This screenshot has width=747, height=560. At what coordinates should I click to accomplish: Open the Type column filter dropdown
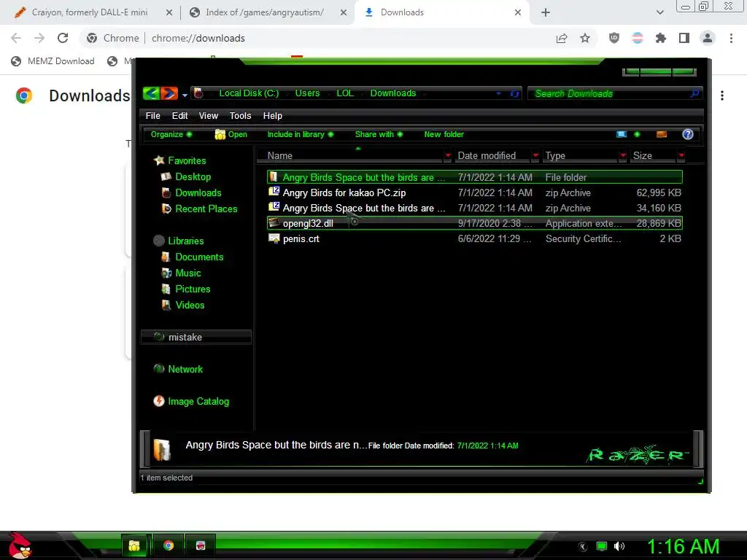click(623, 156)
